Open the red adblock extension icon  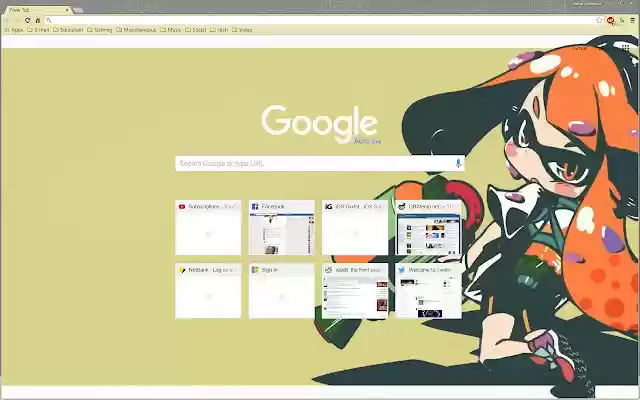611,20
